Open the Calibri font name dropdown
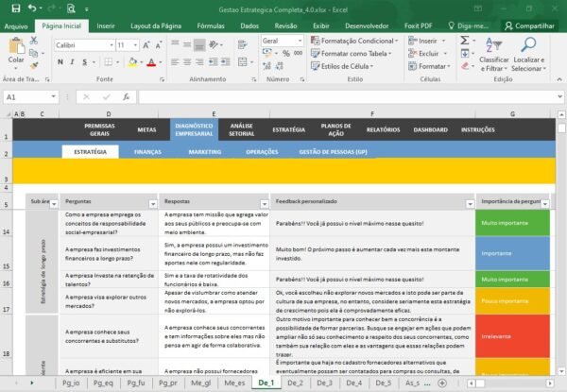 [x=111, y=45]
